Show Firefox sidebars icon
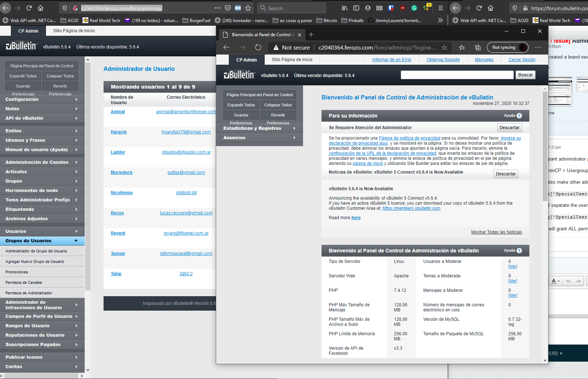Screen dimensions: 588x379 tap(356, 8)
